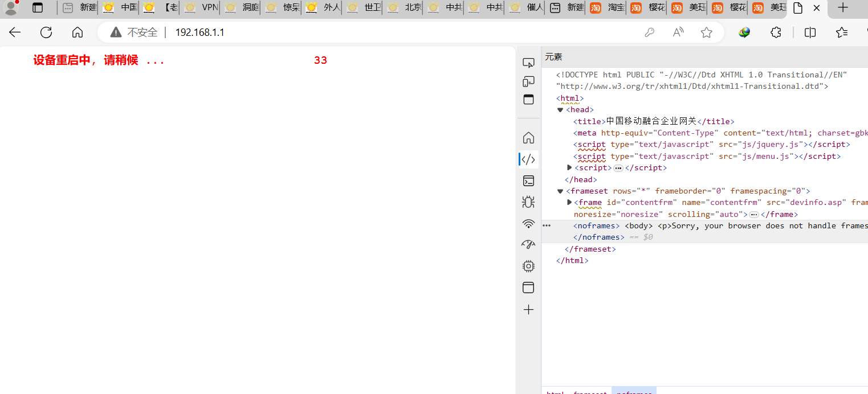Open the Console tool icon
The width and height of the screenshot is (868, 394).
[528, 181]
